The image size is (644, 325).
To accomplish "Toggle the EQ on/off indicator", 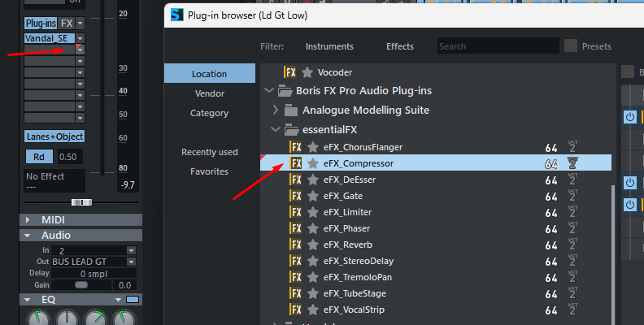I will [133, 300].
